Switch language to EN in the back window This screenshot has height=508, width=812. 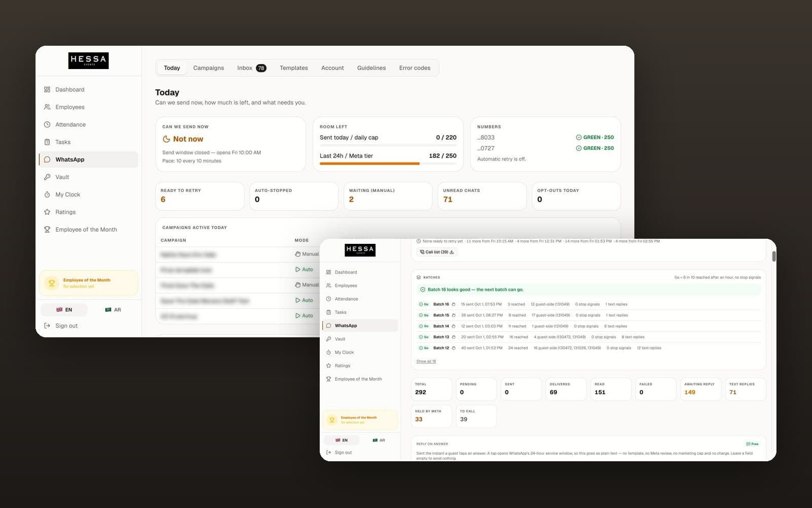click(x=64, y=310)
